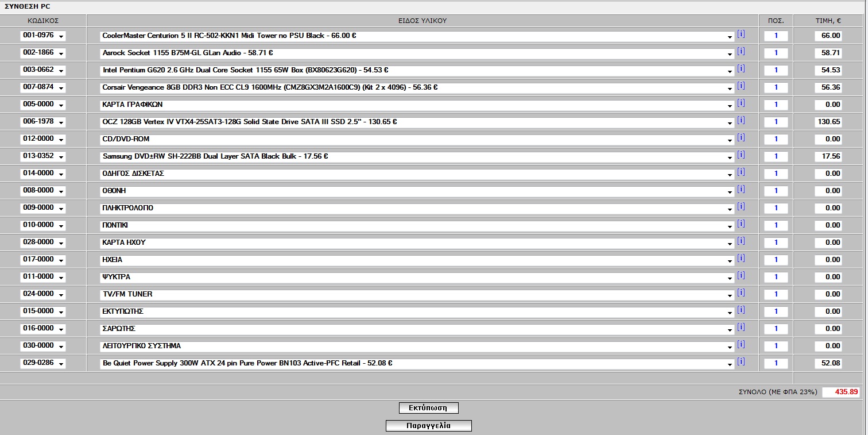
Task: Click info icon on ΟΔΗΓΟΣ ΔΙΣΚΕΤΑΣ row
Action: [741, 172]
